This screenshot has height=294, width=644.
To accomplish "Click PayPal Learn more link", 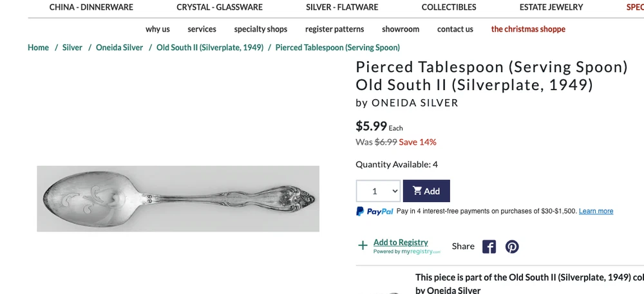I will [x=596, y=211].
